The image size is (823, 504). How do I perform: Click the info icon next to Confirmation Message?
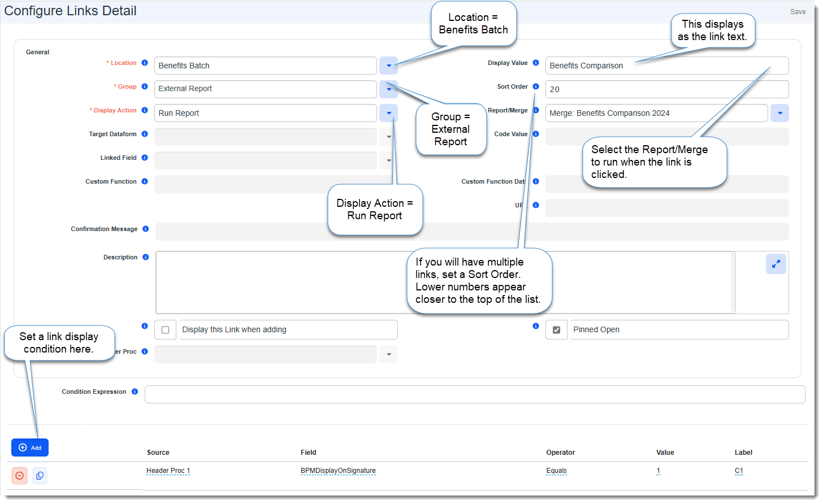click(x=146, y=229)
